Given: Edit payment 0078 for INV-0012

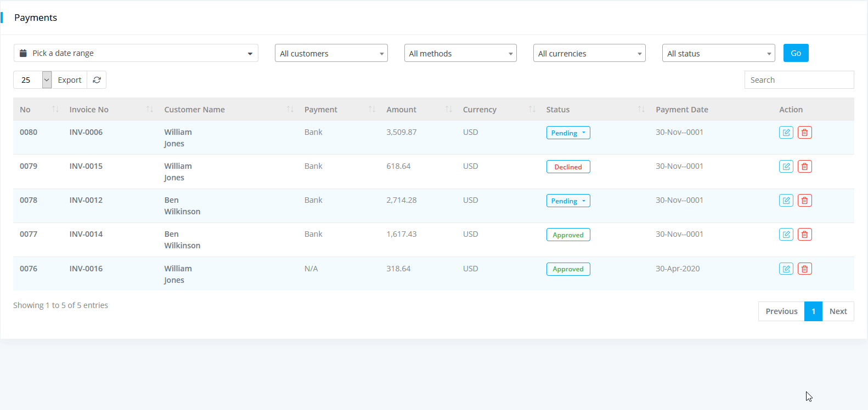Looking at the screenshot, I should [x=786, y=201].
